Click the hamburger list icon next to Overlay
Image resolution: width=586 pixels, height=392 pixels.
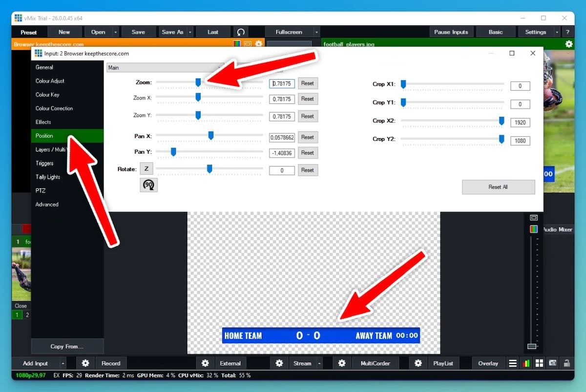512,363
